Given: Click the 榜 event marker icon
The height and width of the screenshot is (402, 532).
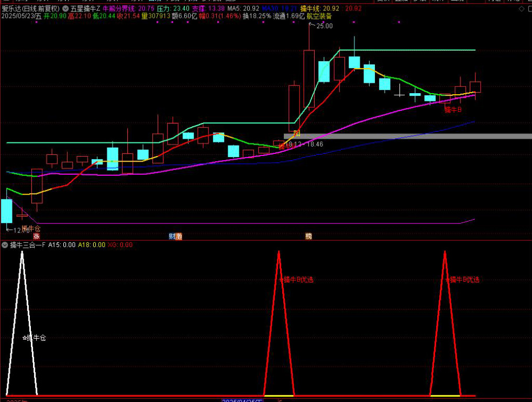Looking at the screenshot, I should point(308,237).
